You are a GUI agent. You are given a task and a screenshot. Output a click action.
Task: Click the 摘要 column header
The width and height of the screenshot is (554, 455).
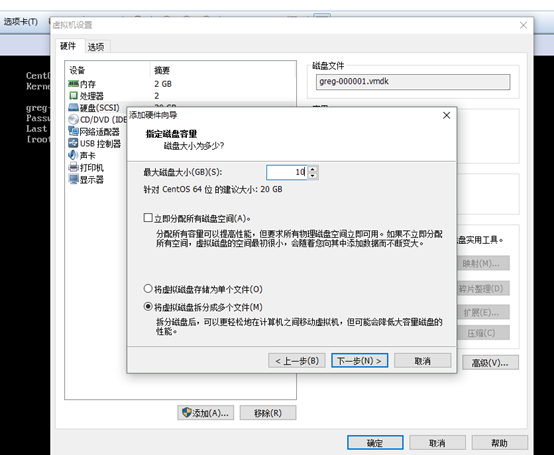[162, 70]
